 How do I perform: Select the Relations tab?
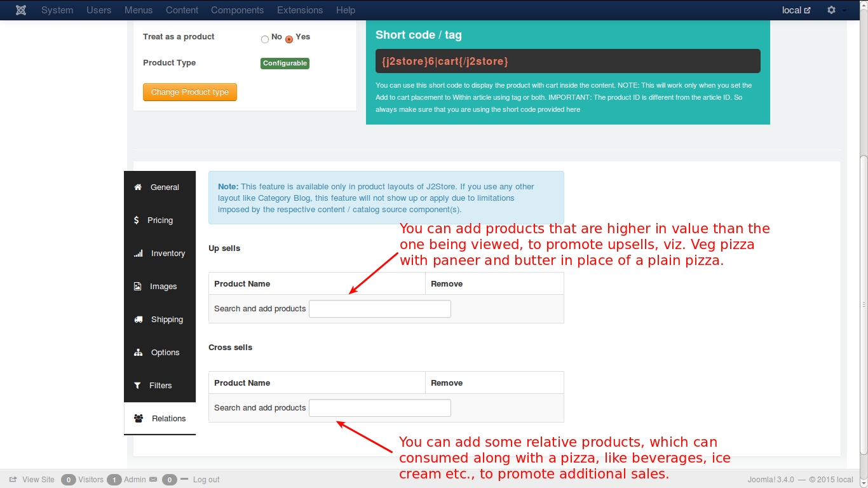click(159, 419)
